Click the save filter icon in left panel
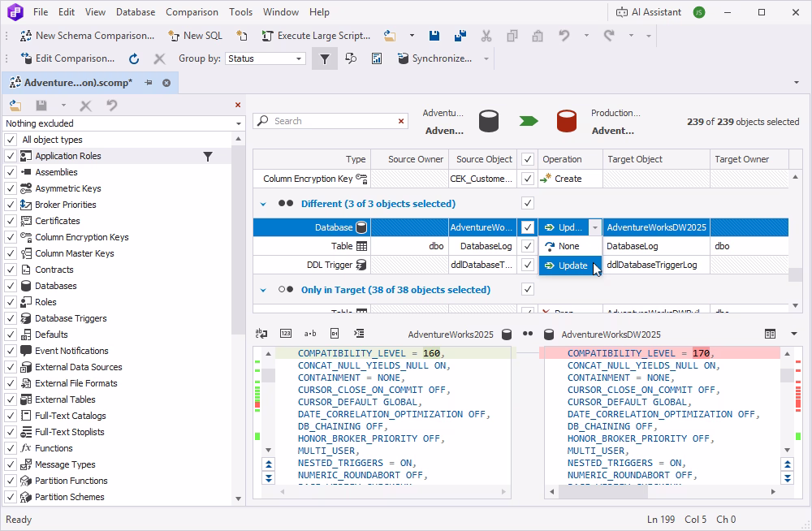 41,106
